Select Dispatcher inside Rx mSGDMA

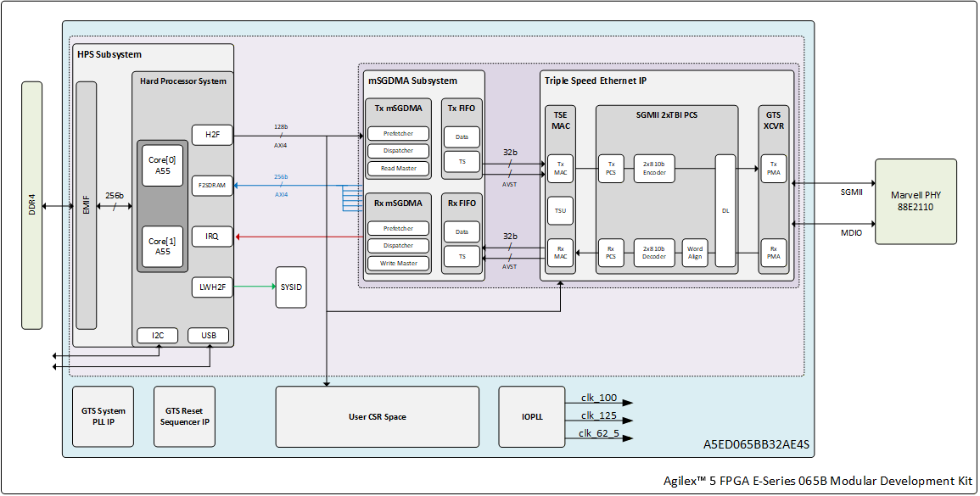[x=398, y=246]
